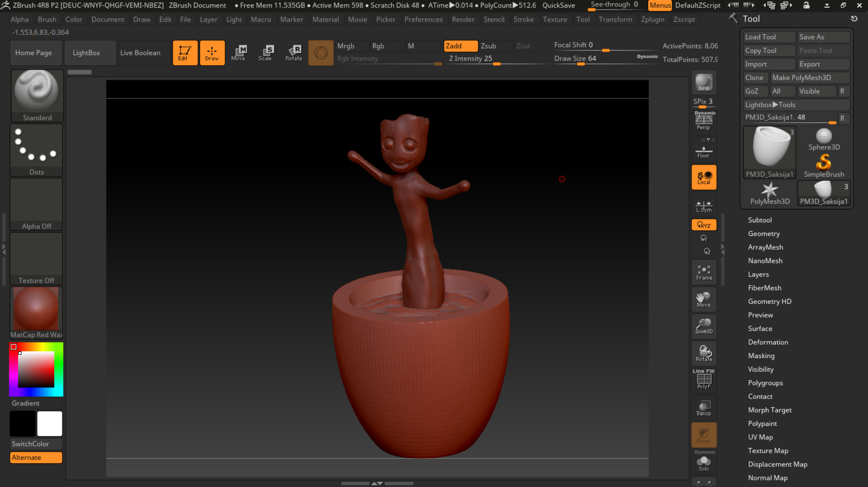
Task: Select the Draw mode button
Action: coord(212,53)
